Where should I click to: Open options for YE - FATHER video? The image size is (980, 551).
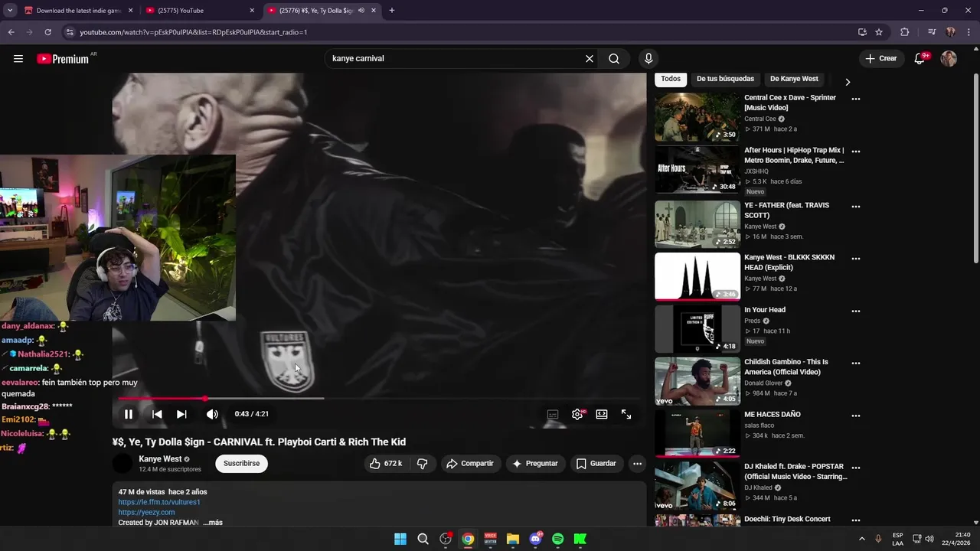pyautogui.click(x=856, y=207)
